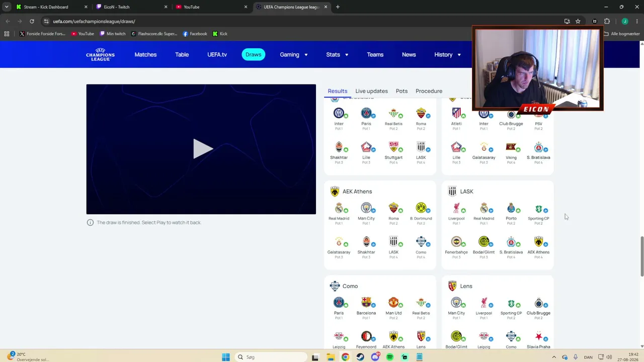Image resolution: width=644 pixels, height=362 pixels.
Task: Click the Lens card header crest
Action: 452,286
